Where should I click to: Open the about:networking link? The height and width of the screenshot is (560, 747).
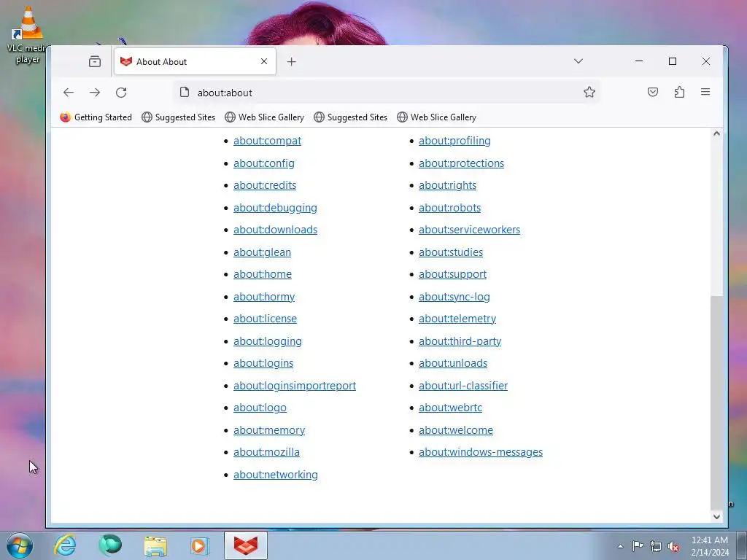(x=275, y=475)
